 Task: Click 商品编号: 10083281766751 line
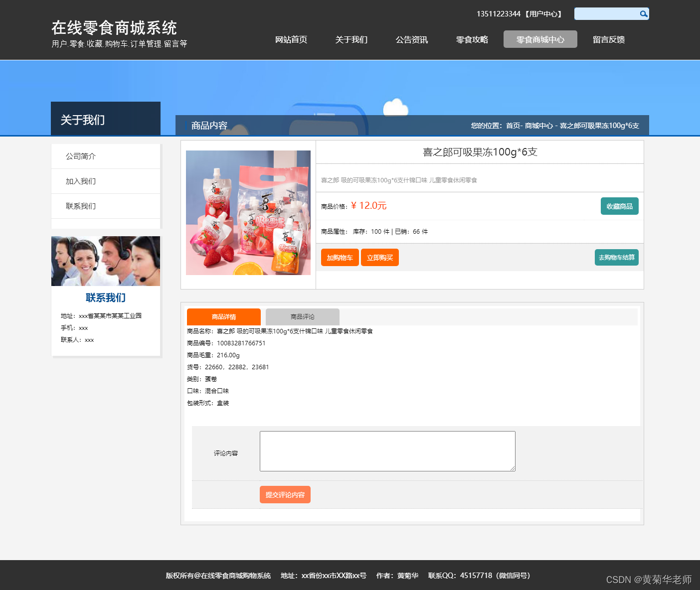tap(226, 343)
